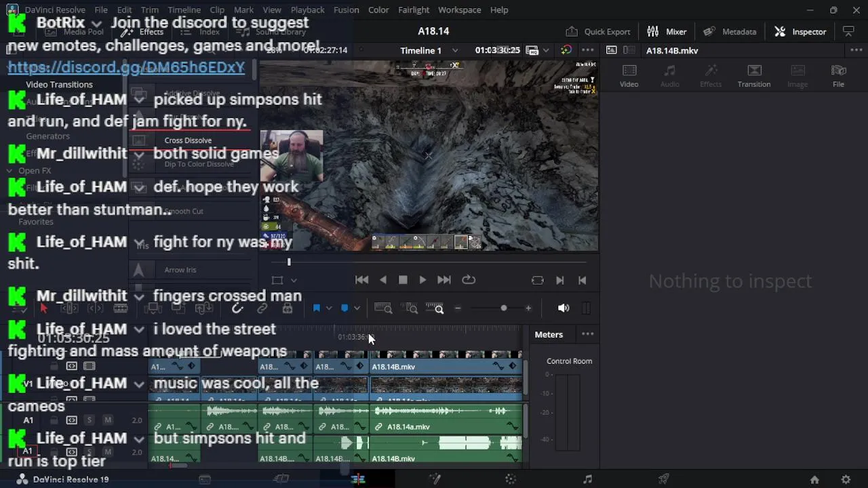
Task: Open the Meters options three-dot menu
Action: pyautogui.click(x=587, y=334)
